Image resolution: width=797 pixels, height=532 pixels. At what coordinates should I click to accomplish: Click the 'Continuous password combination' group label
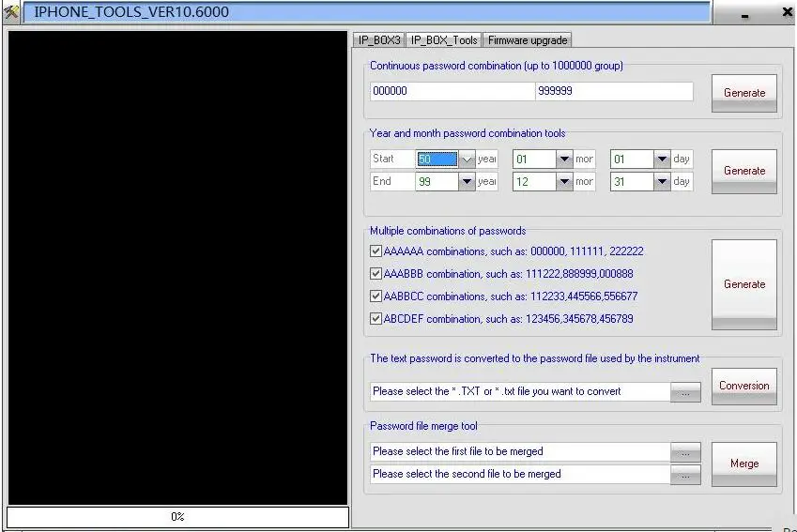click(496, 66)
